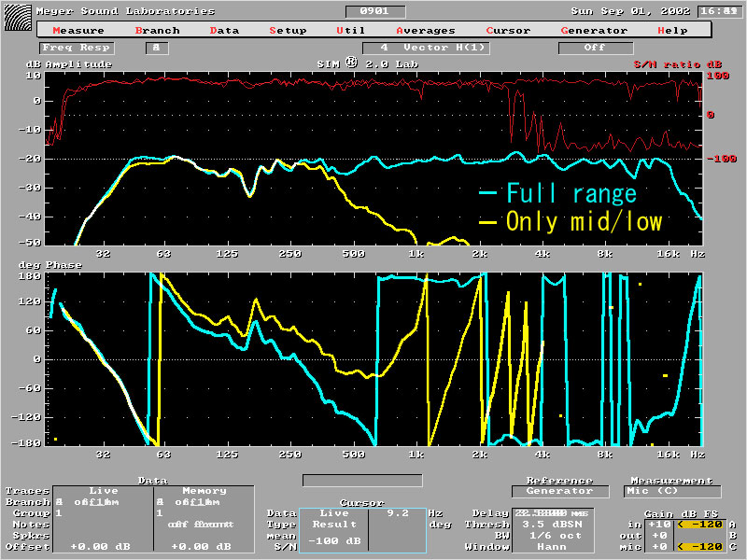
Task: Click the Meyer Sound logo icon
Action: click(x=18, y=18)
